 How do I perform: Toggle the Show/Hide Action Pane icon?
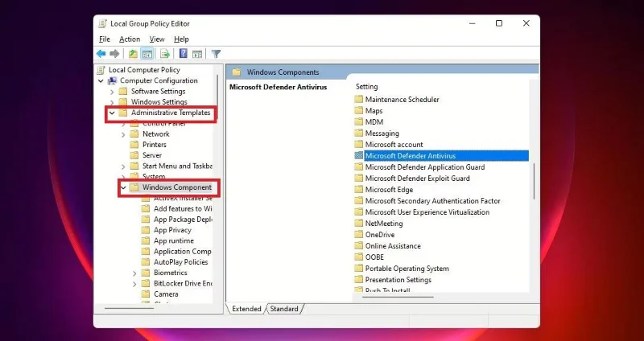tap(197, 54)
